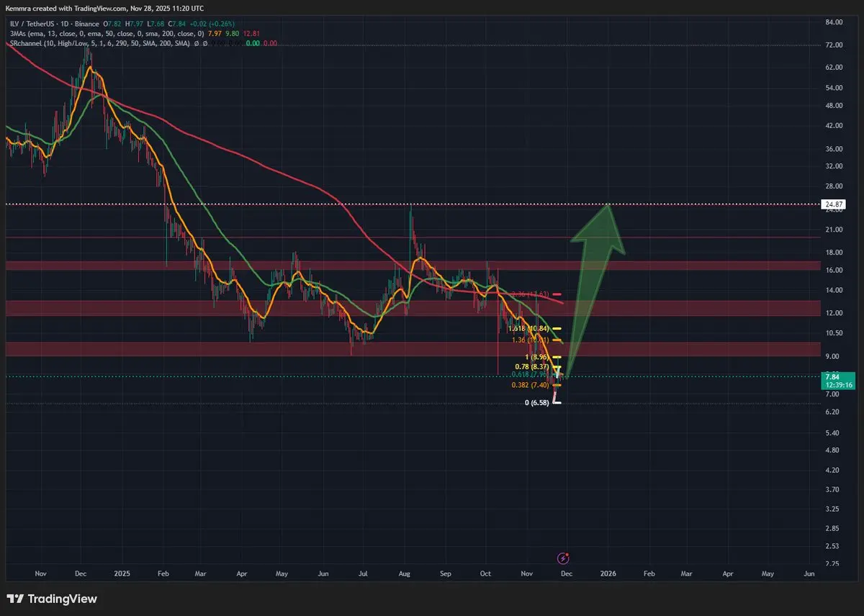
Task: Click the '0 (6.58)' Fibonacci label
Action: point(537,402)
